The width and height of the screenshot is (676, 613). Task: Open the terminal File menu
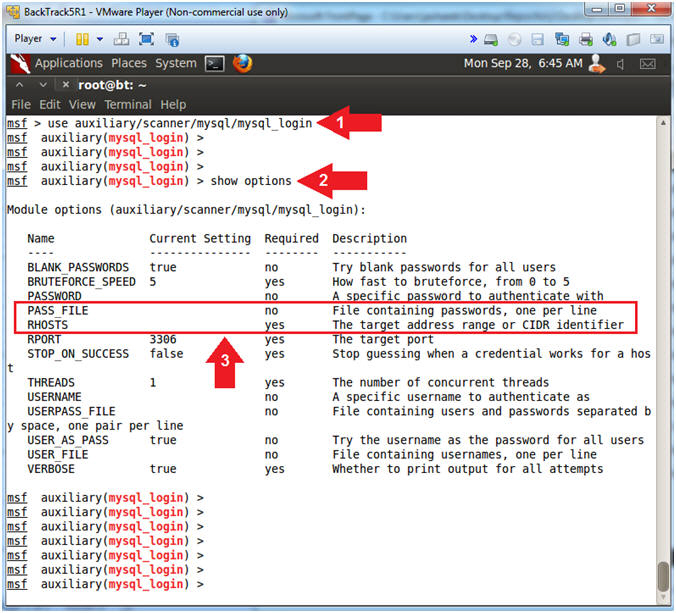(x=21, y=105)
